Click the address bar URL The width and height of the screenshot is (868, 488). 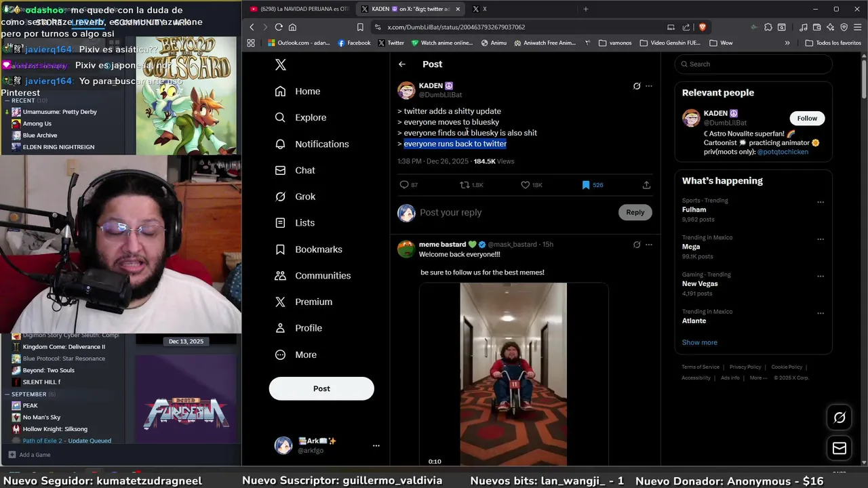tap(456, 27)
